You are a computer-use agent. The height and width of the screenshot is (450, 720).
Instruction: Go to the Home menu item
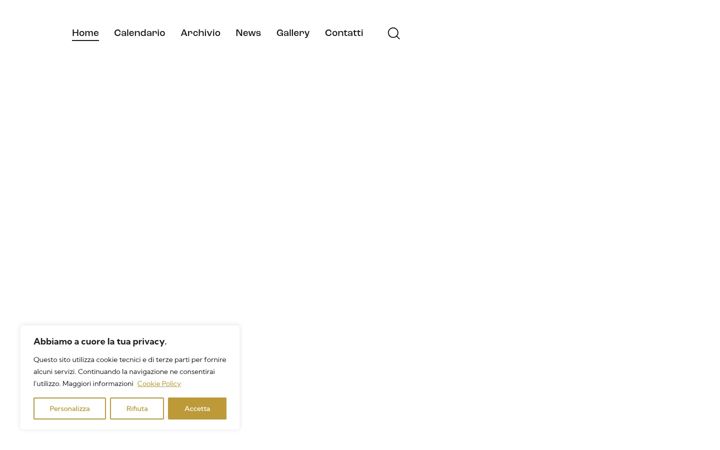[85, 33]
